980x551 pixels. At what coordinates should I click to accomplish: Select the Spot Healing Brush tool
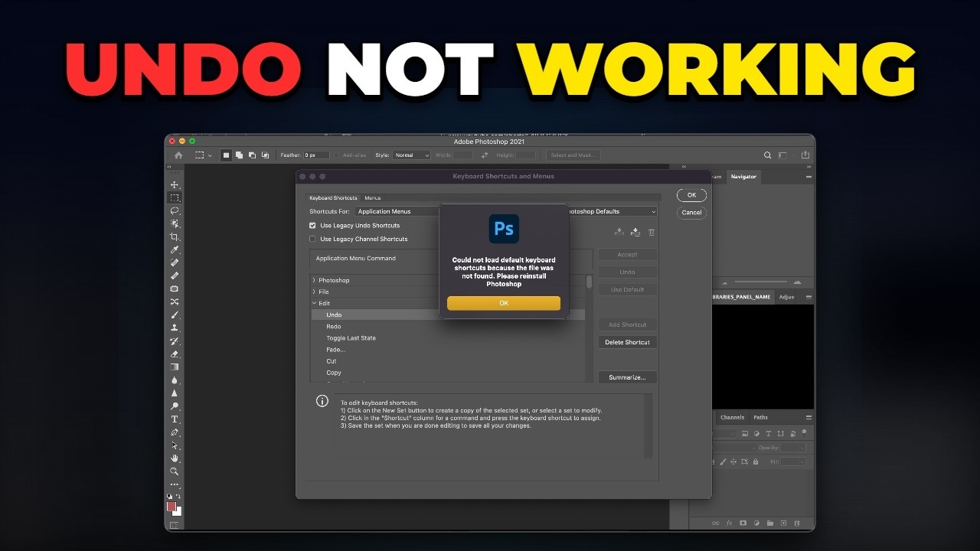(x=175, y=262)
